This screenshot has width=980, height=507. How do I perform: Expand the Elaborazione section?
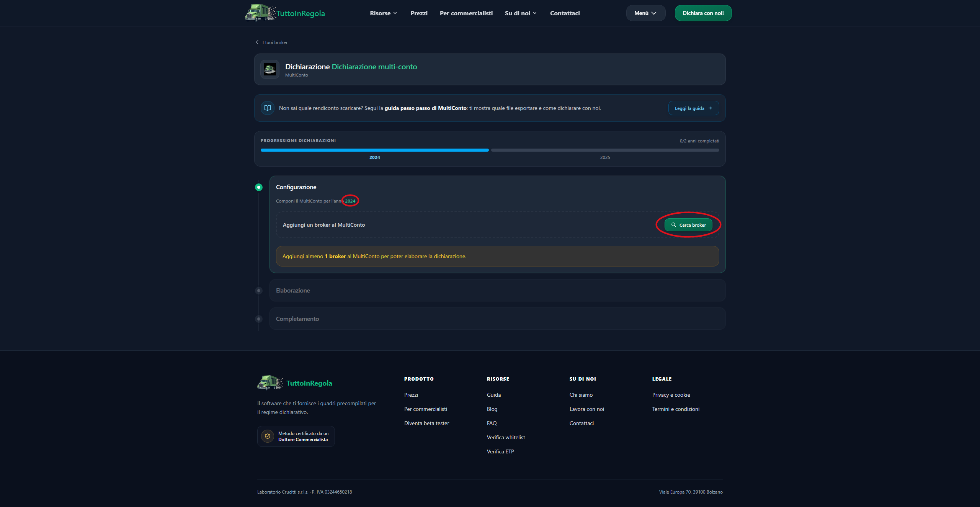(x=497, y=290)
